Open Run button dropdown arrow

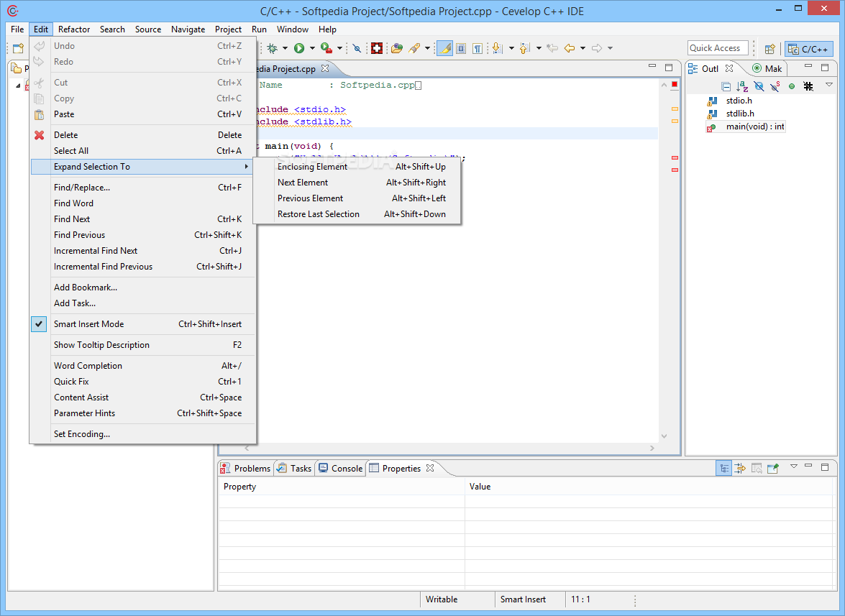tap(312, 48)
